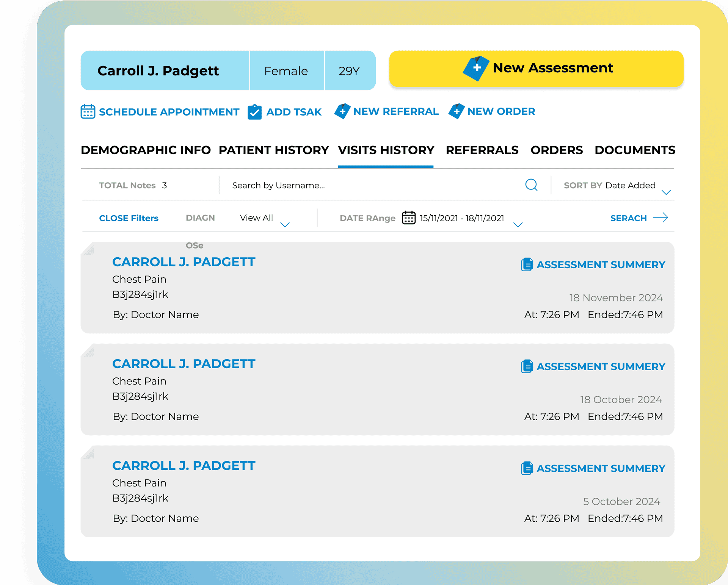Go to the Referrals tab
Screen dimensions: 728x585
click(482, 150)
